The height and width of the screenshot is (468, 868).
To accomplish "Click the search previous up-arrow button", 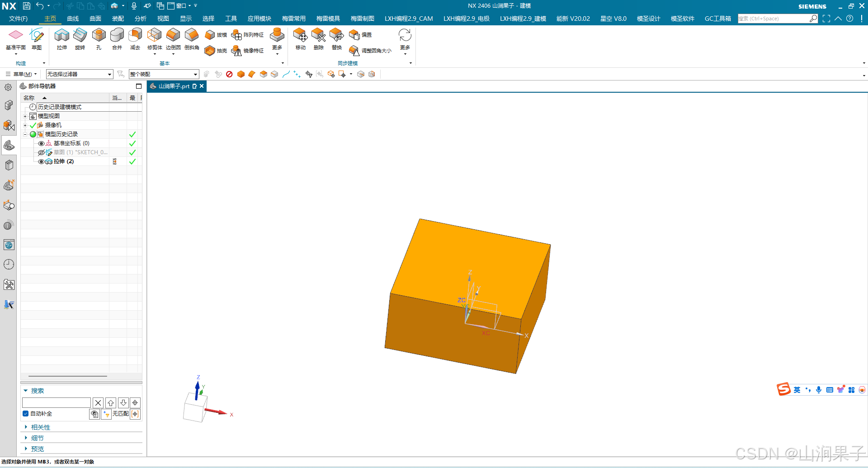I will pyautogui.click(x=111, y=402).
